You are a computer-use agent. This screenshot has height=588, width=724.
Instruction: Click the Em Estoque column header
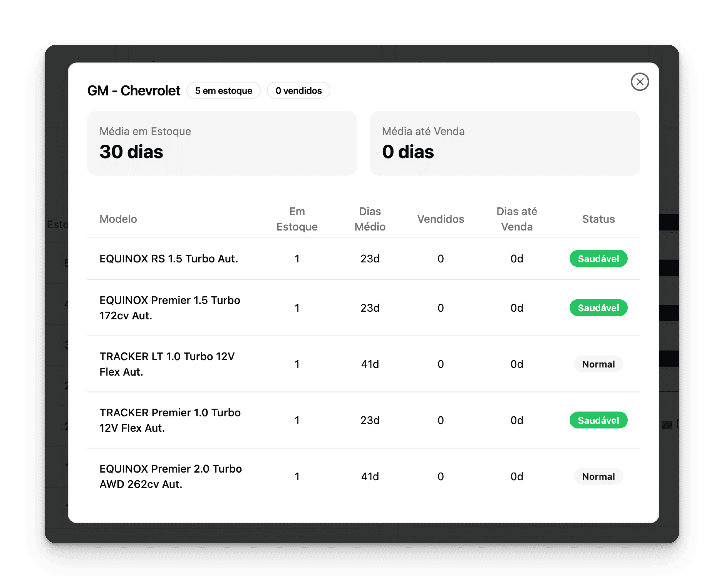tap(297, 219)
